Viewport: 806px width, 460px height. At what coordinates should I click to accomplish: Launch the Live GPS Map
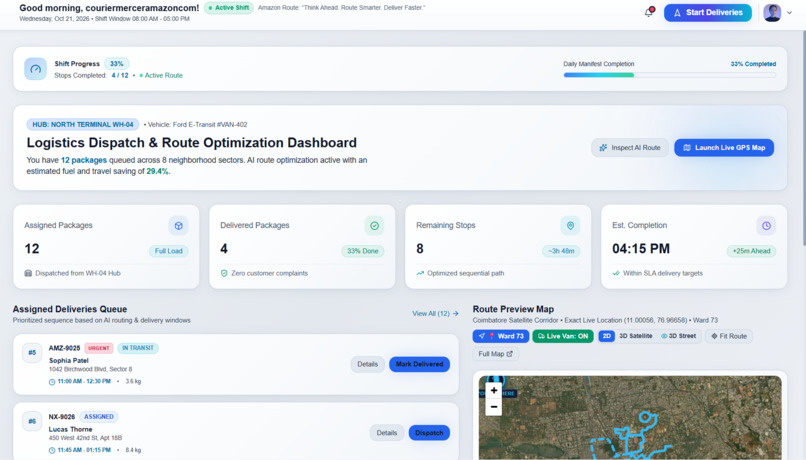tap(724, 148)
